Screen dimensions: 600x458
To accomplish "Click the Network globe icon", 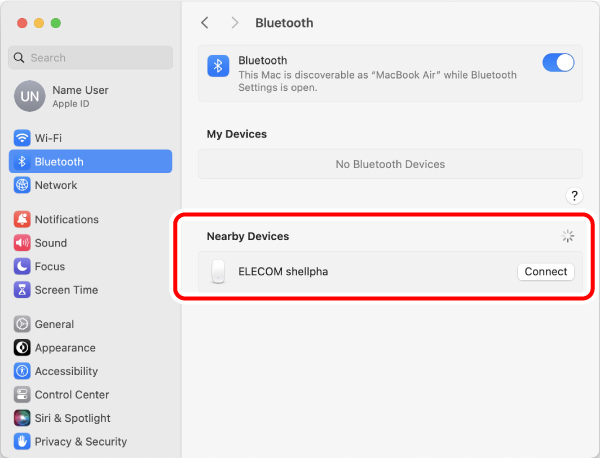I will (22, 185).
